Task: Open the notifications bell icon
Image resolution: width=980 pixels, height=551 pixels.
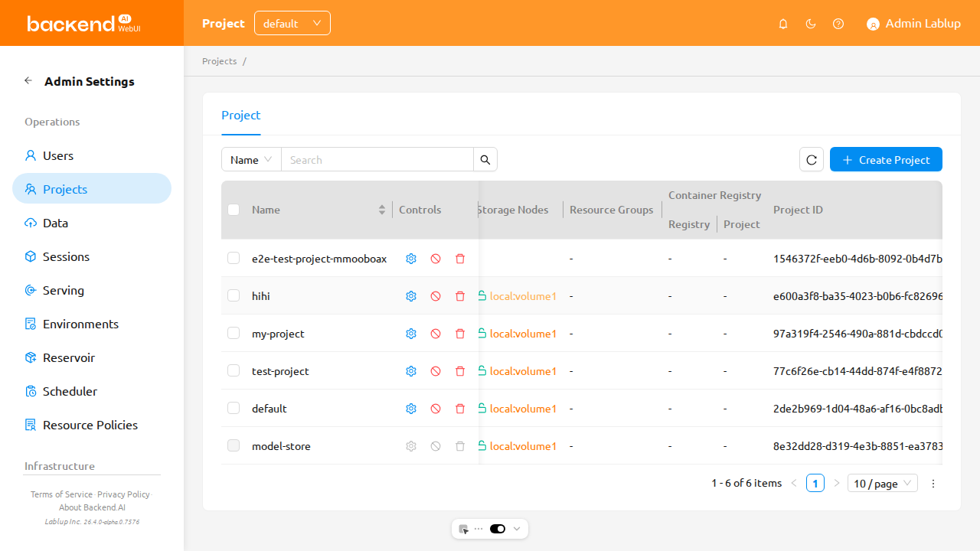Action: click(783, 24)
